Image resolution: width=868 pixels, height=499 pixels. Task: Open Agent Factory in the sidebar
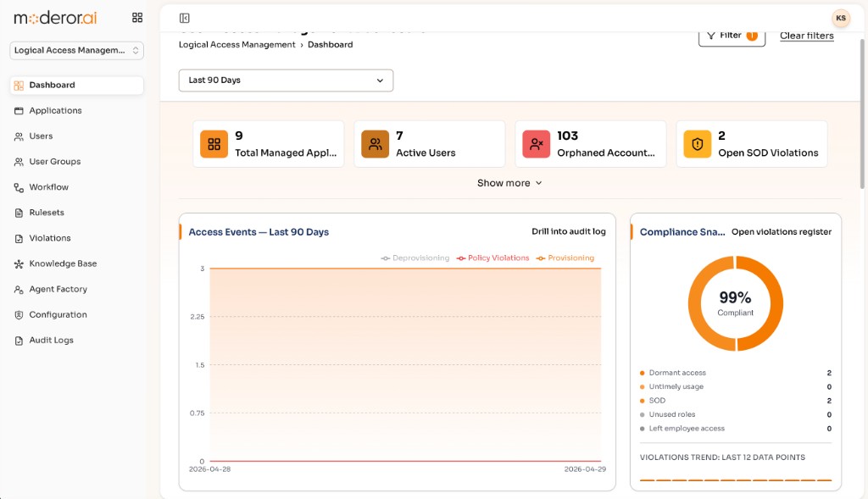(x=76, y=290)
